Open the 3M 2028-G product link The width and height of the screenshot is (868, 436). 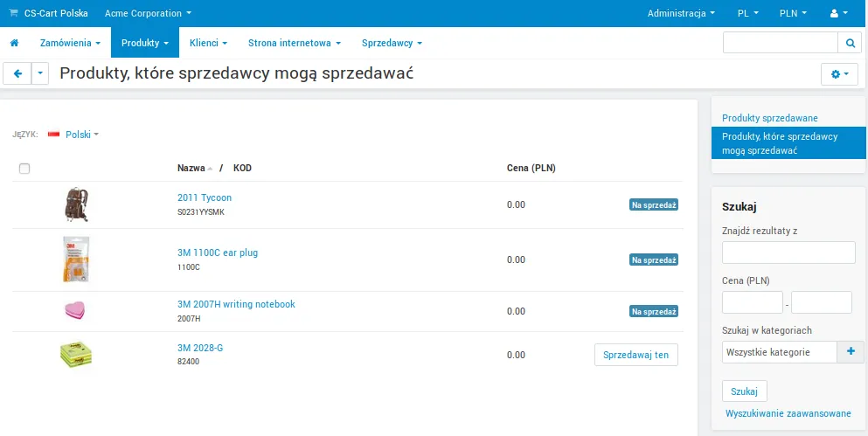(x=200, y=348)
